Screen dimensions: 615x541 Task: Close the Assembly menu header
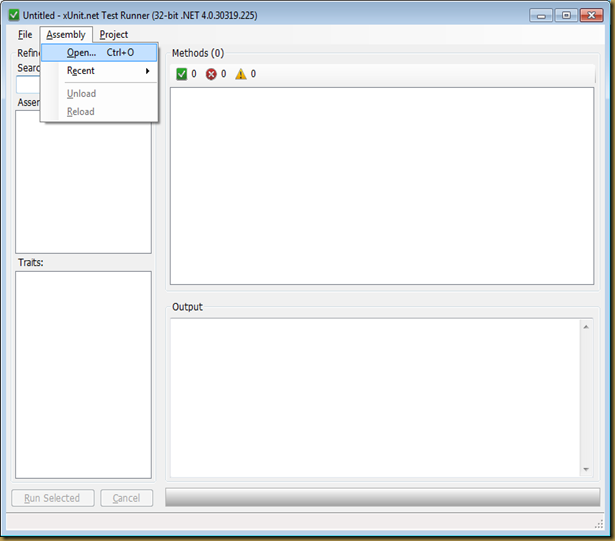coord(66,35)
